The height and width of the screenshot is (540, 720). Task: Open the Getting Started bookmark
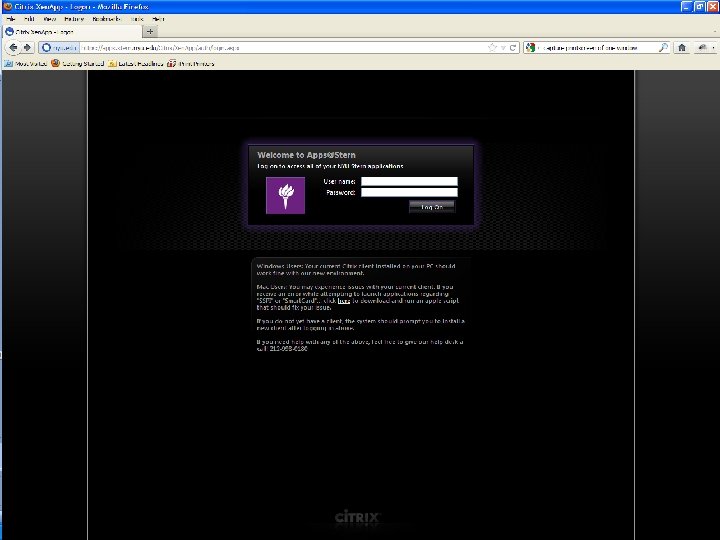[78, 63]
